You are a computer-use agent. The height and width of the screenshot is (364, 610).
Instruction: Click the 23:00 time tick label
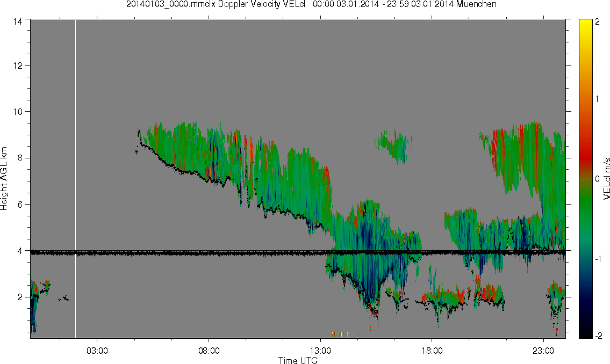click(543, 351)
